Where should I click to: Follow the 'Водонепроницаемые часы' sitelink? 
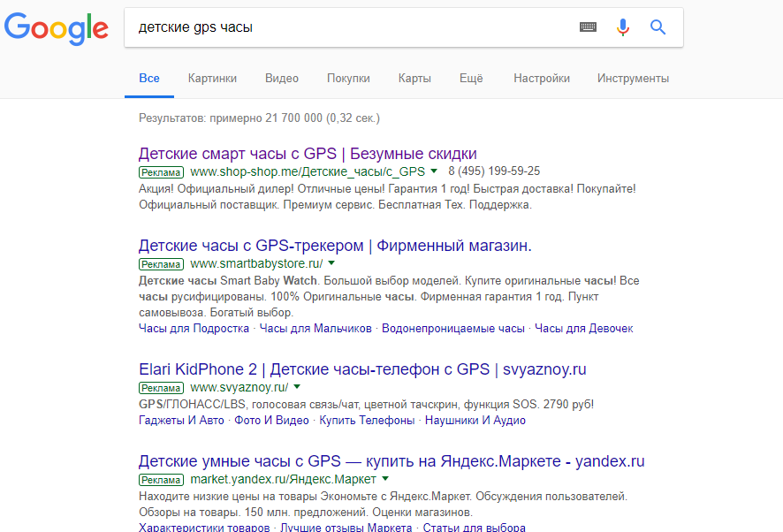(453, 329)
